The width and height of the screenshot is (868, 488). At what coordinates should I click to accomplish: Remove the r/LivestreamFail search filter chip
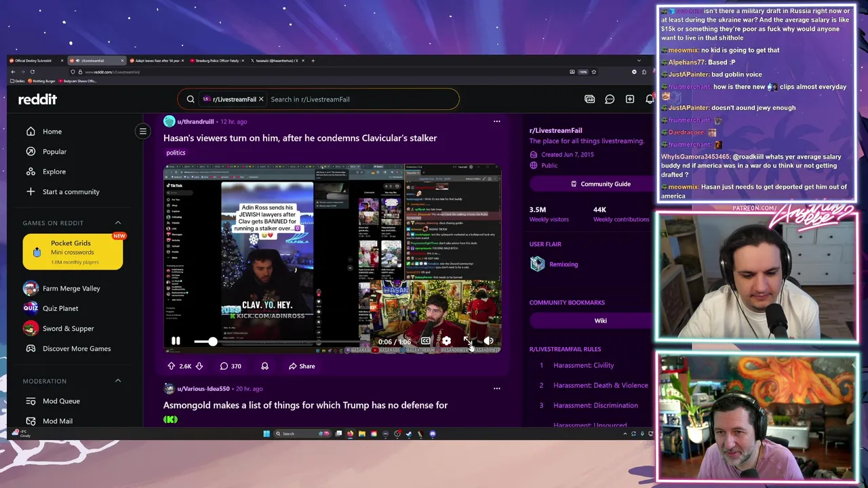click(x=261, y=99)
